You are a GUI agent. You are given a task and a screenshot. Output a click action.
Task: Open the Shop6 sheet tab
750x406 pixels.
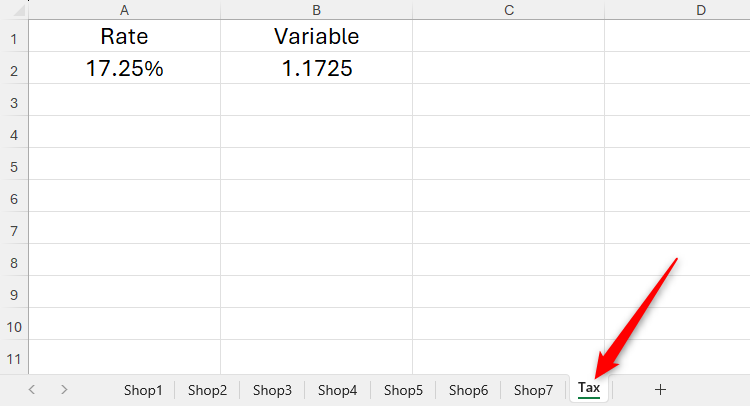click(468, 390)
